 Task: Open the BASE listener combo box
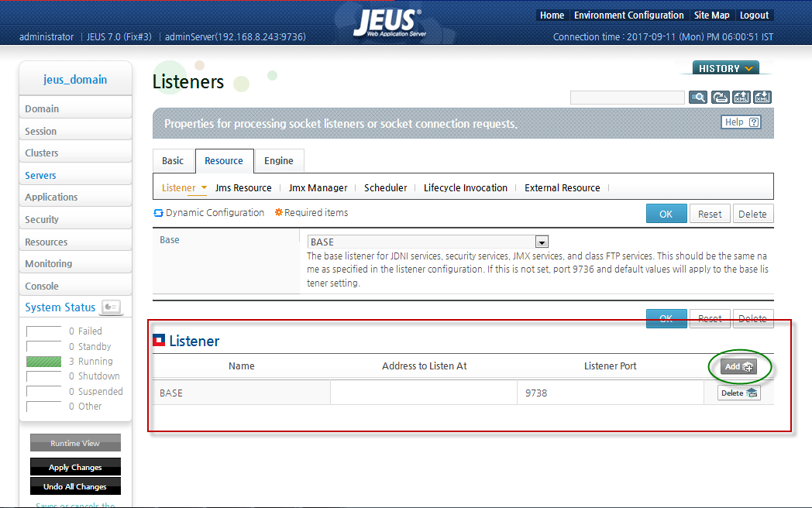[428, 242]
